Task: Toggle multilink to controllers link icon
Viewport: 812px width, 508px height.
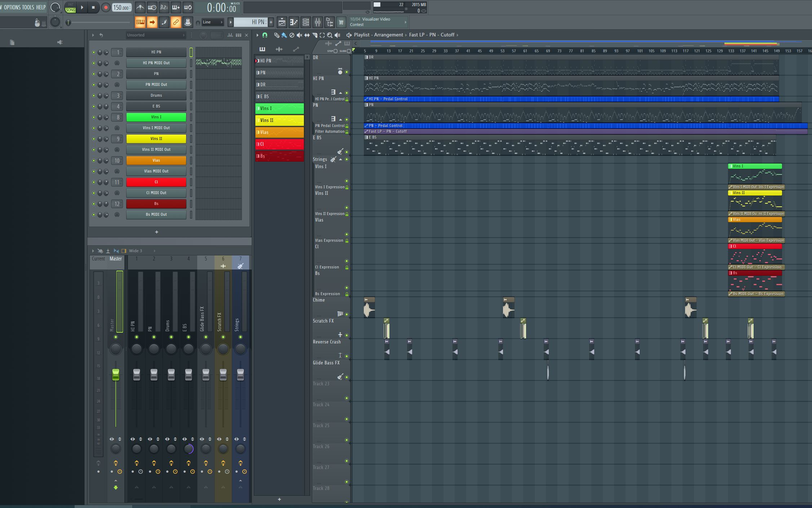Action: pyautogui.click(x=176, y=22)
